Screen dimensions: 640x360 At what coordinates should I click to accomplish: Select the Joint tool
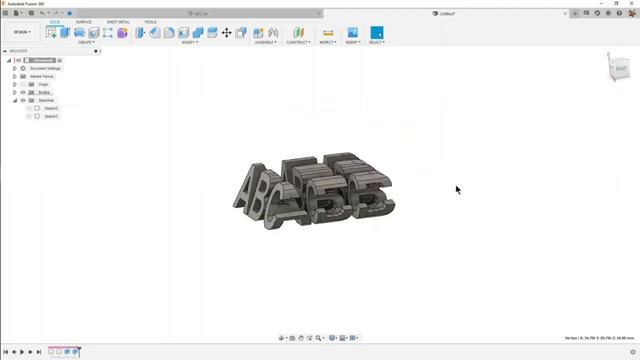tap(273, 33)
